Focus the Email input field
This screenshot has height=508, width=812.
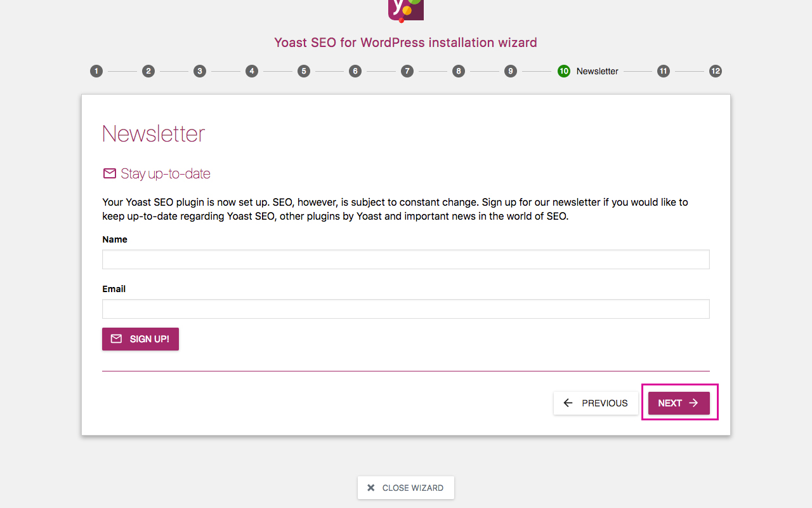(x=406, y=309)
